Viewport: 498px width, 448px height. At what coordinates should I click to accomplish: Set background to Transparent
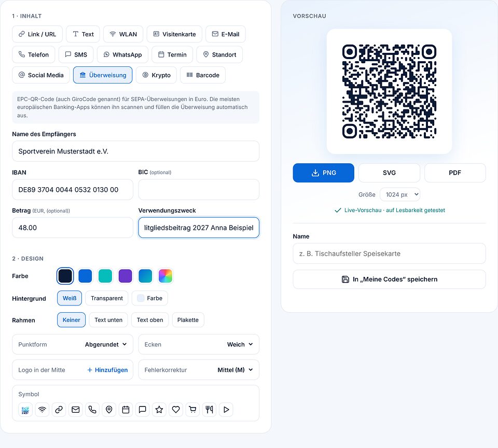pyautogui.click(x=107, y=298)
